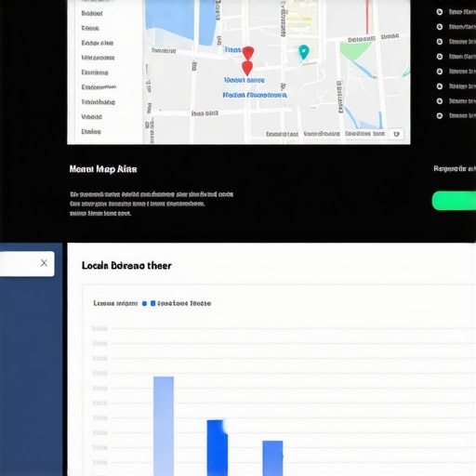Screen dimensions: 476x476
Task: Click the green triangular park area on map
Action: click(x=355, y=50)
